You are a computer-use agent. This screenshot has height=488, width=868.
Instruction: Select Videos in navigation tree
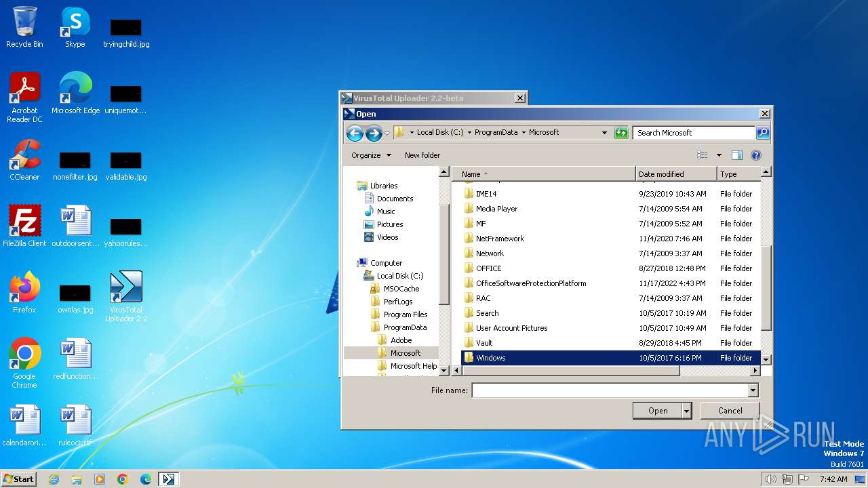(x=380, y=237)
